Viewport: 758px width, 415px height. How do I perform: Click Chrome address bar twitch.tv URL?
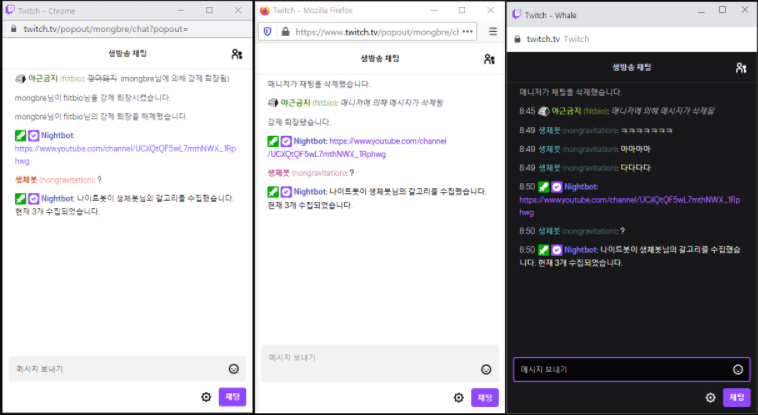coord(106,29)
